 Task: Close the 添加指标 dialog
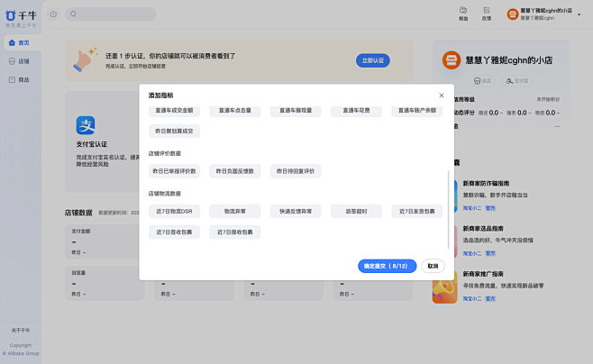point(441,96)
